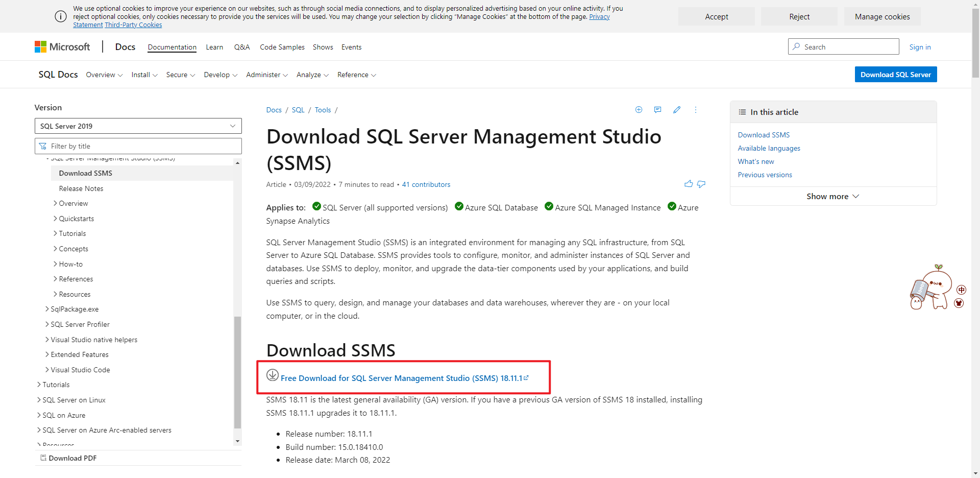Click the cookie notice info icon
The height and width of the screenshot is (478, 980).
[60, 16]
